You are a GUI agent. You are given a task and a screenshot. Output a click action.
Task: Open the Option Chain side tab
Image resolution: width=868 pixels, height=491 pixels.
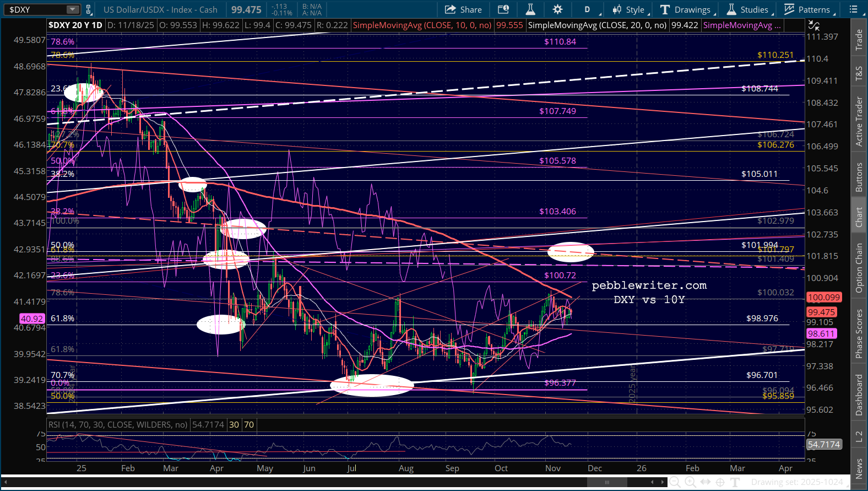click(x=859, y=268)
